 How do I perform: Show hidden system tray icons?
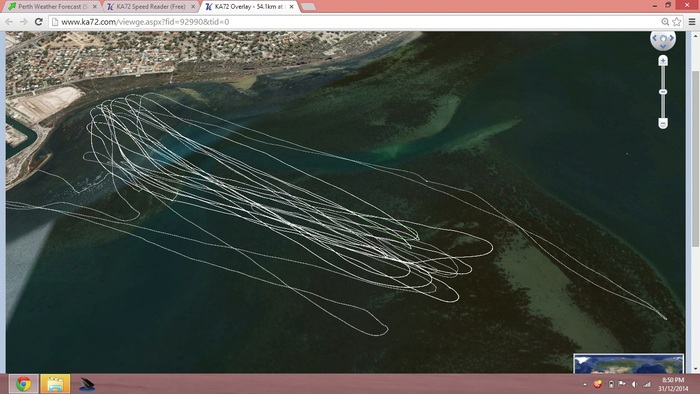(585, 384)
